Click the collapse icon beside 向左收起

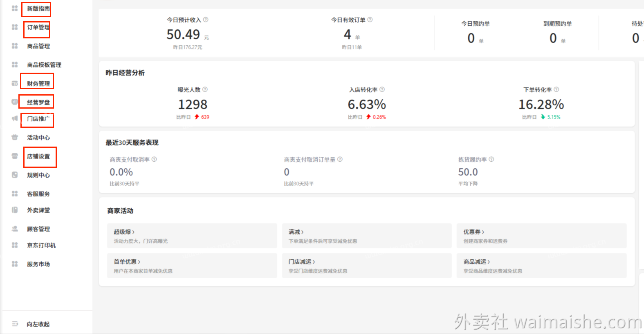point(15,324)
